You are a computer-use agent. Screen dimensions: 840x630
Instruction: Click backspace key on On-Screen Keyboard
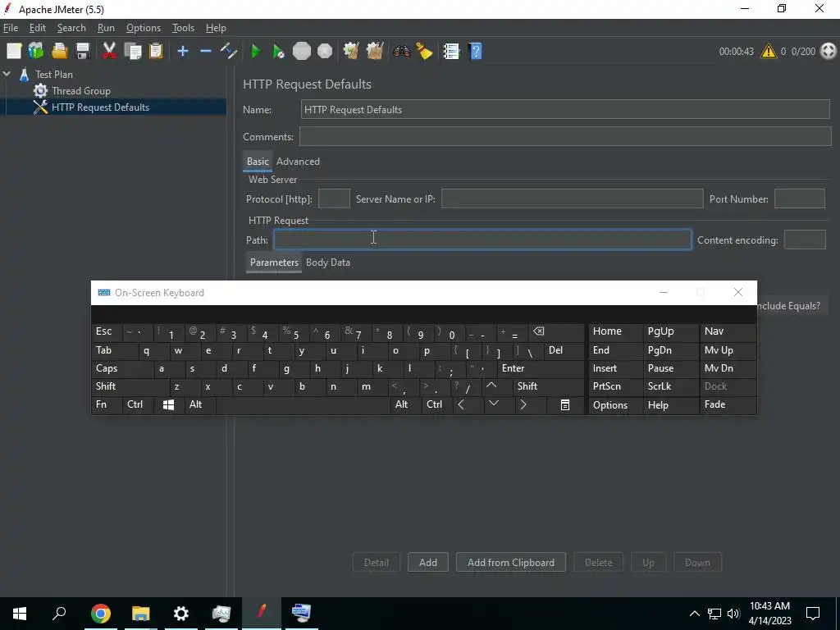555,331
